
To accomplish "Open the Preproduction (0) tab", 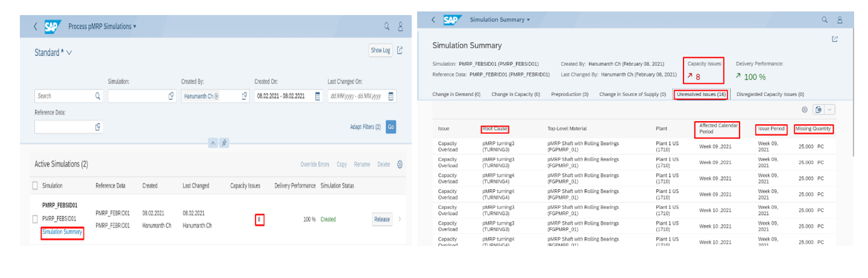I will coord(570,94).
